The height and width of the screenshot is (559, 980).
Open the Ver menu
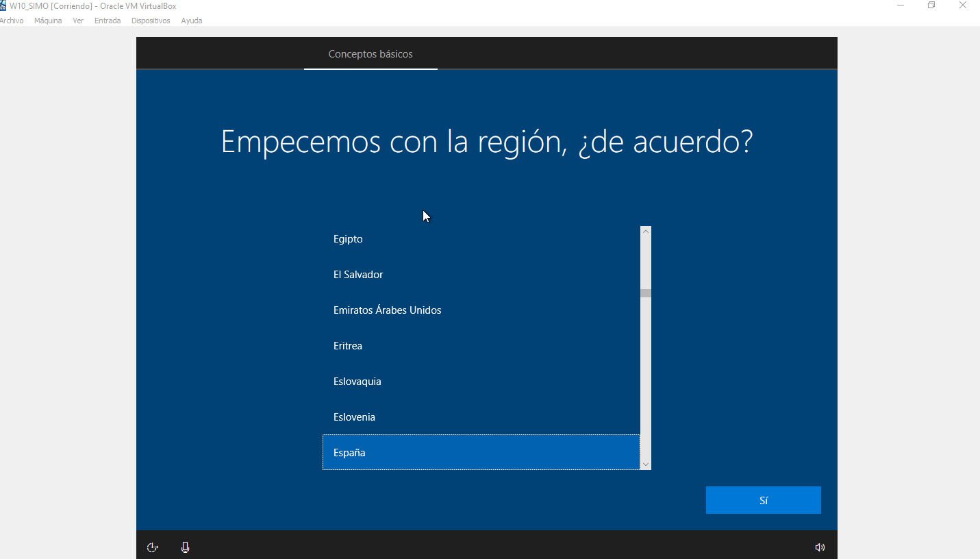click(x=78, y=21)
